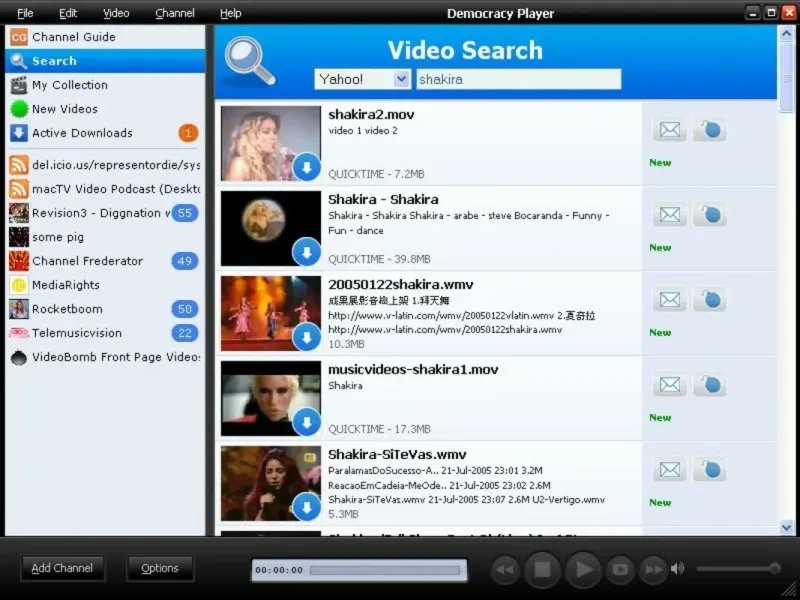Download musicvideos-shakira1.mov via arrow icon

click(307, 422)
